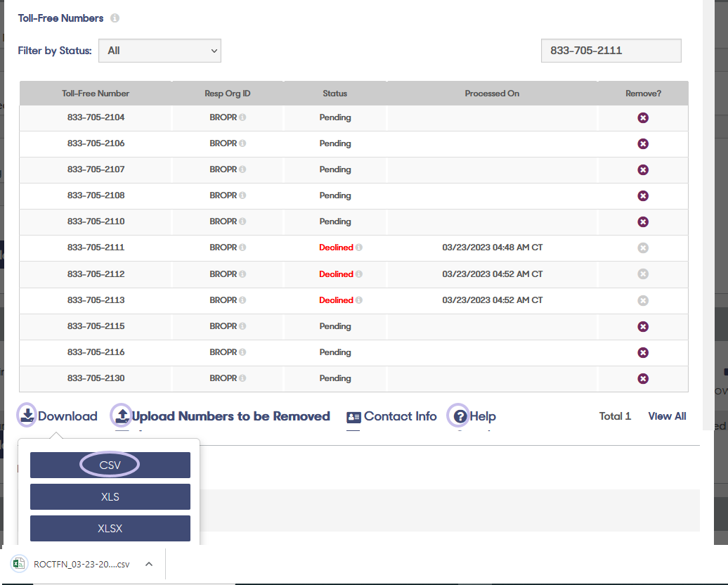Click the Download icon
The height and width of the screenshot is (585, 728).
pos(26,416)
